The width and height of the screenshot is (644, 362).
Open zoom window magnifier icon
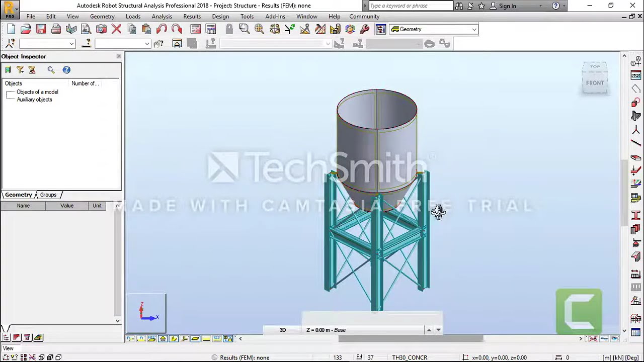(x=244, y=29)
